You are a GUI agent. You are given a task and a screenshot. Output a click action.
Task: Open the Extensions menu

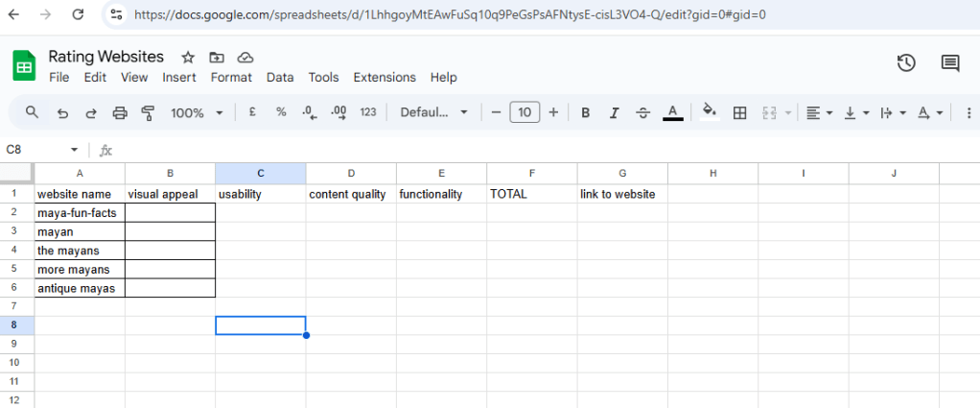point(385,78)
